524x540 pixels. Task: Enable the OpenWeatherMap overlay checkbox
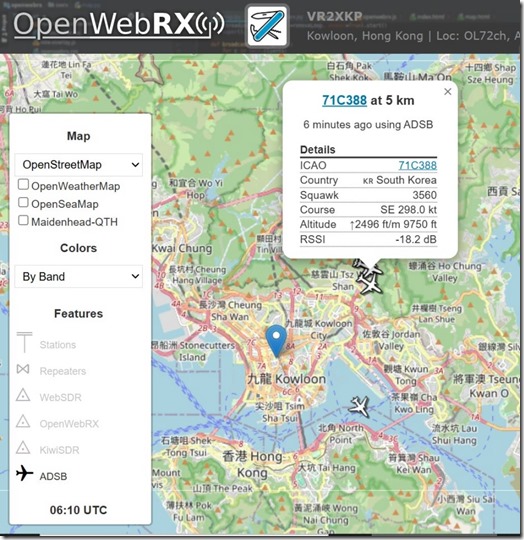pos(23,184)
